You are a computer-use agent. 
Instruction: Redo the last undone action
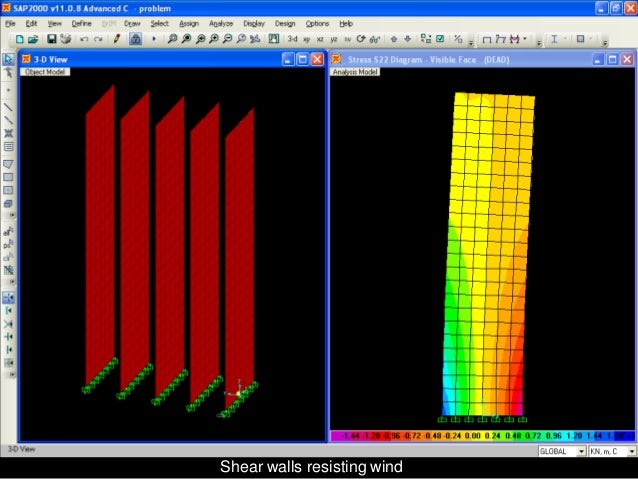pos(98,39)
